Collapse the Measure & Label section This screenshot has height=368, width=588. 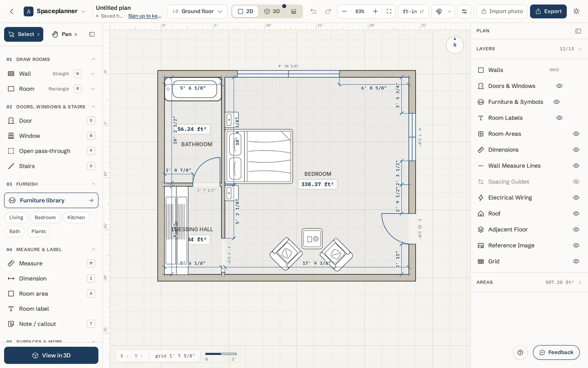pyautogui.click(x=94, y=249)
